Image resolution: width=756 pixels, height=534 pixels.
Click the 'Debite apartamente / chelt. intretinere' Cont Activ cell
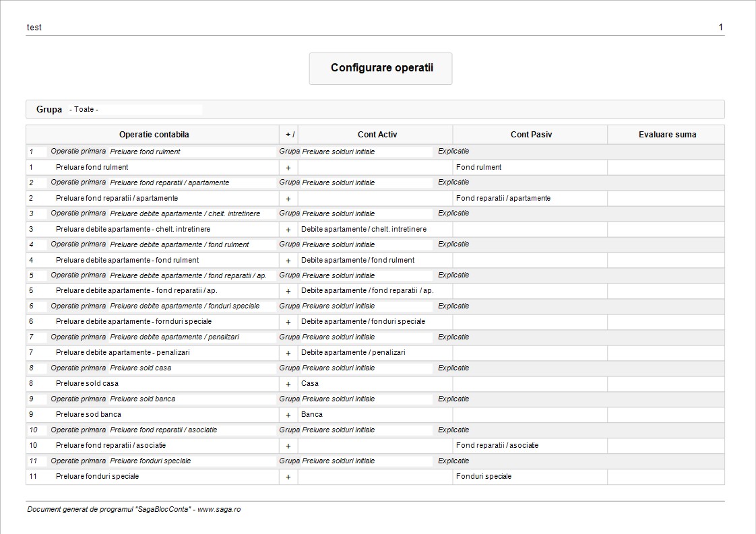coord(364,229)
